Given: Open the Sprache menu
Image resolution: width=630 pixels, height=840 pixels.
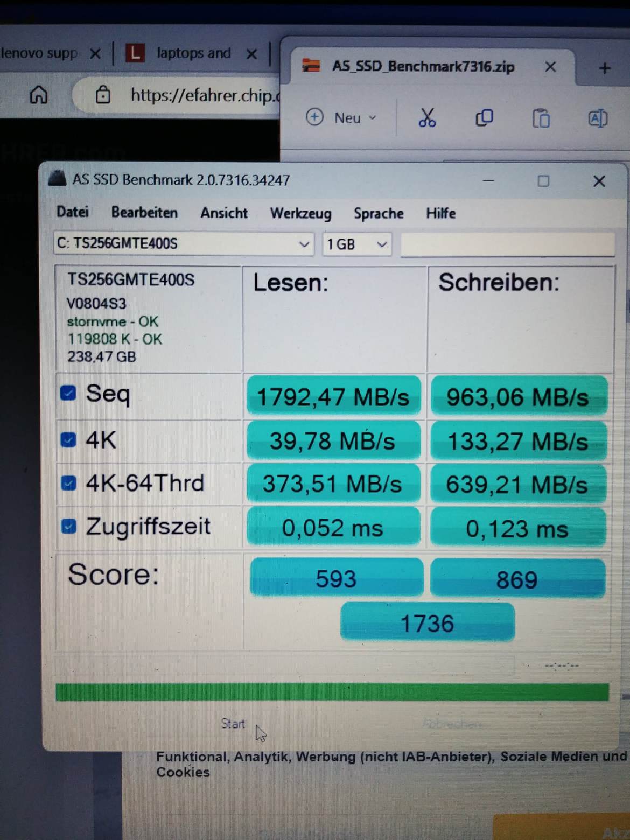Looking at the screenshot, I should point(379,213).
